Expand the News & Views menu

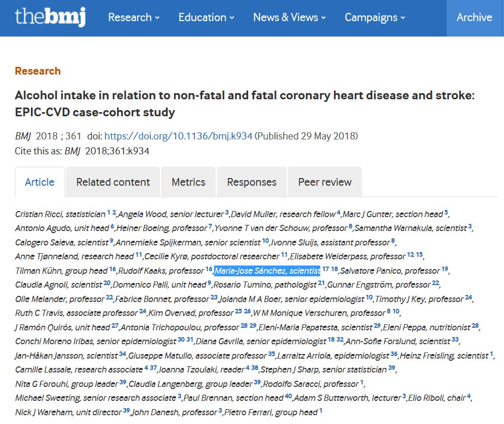coord(289,17)
